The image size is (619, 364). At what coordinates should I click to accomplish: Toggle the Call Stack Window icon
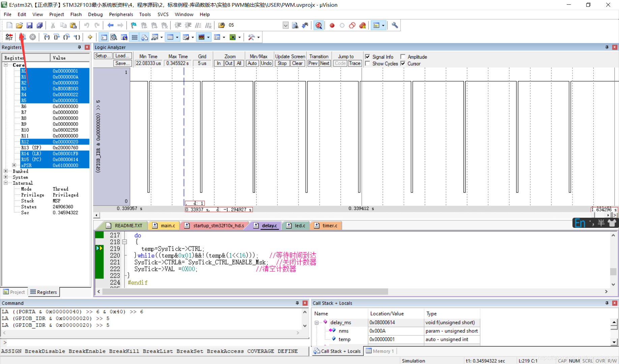(x=145, y=37)
